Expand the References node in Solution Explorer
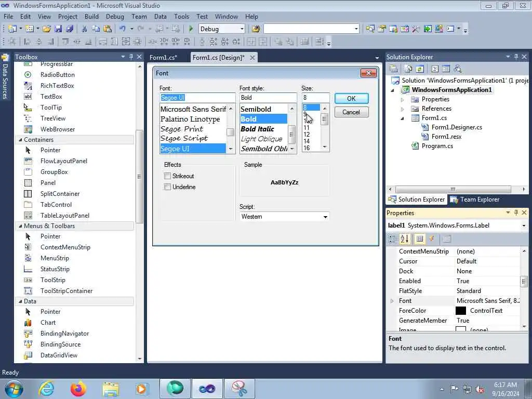 coord(403,109)
